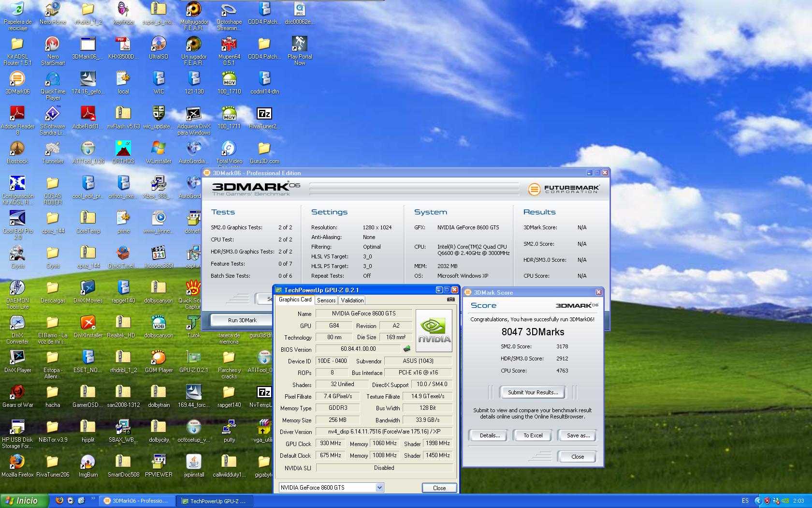Open the Descargas folder icon
Screen dimensions: 812x508
pos(53,291)
